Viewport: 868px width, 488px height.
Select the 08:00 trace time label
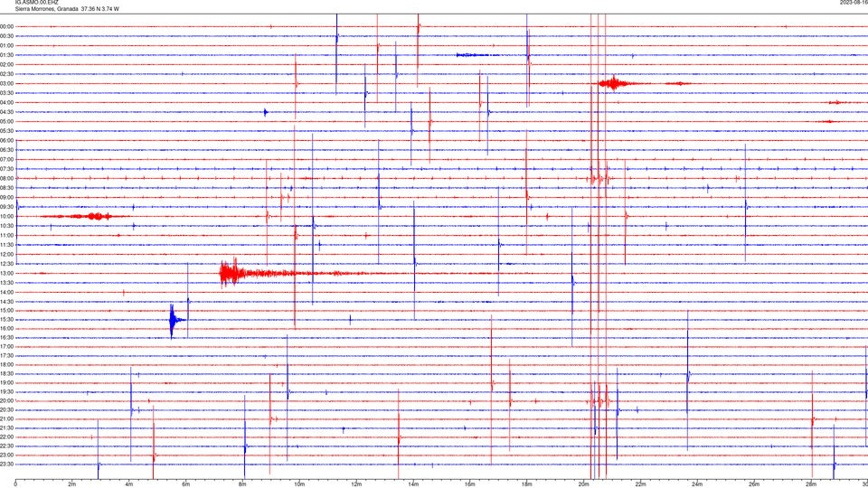tap(6, 179)
